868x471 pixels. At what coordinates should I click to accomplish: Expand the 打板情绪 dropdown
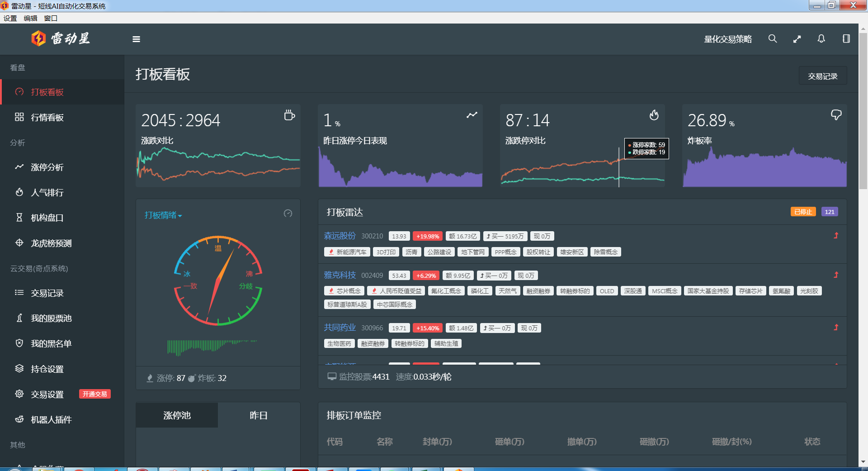click(x=163, y=215)
